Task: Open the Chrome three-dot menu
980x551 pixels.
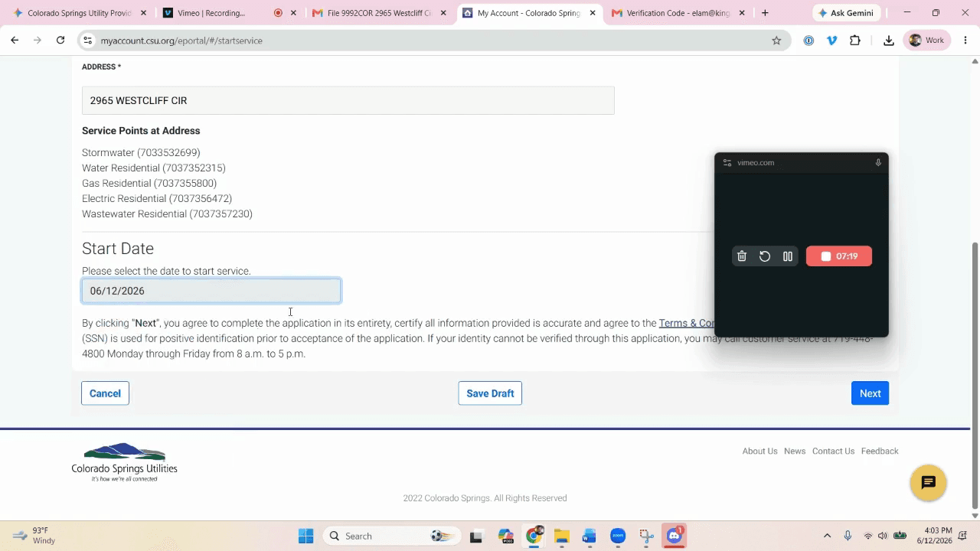Action: coord(965,41)
